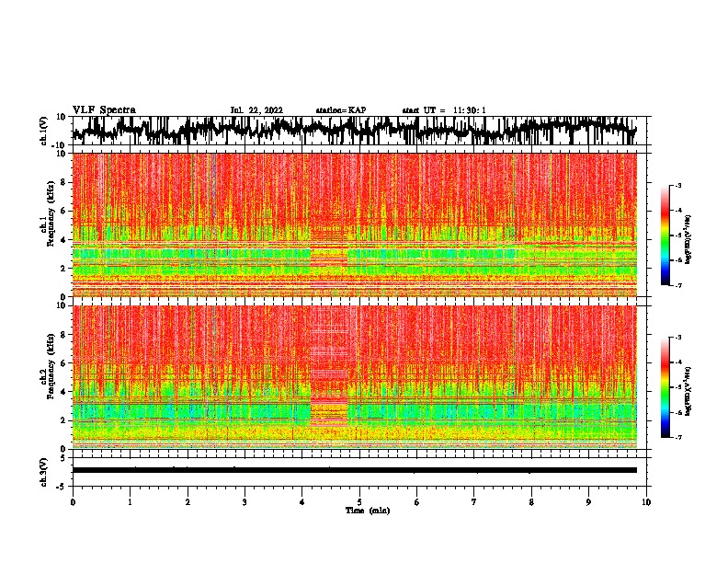This screenshot has width=728, height=563.
Task: Click time-axis tick label "1"
Action: pyautogui.click(x=130, y=502)
